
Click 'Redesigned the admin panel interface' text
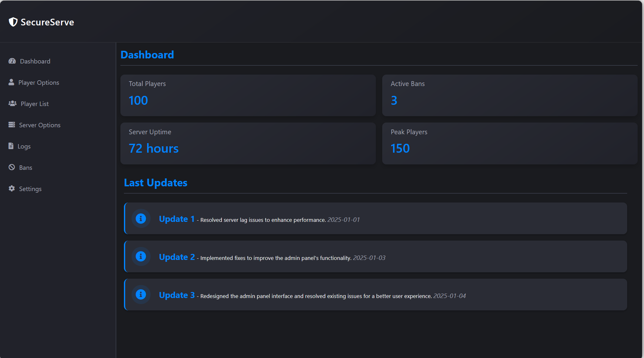point(316,296)
